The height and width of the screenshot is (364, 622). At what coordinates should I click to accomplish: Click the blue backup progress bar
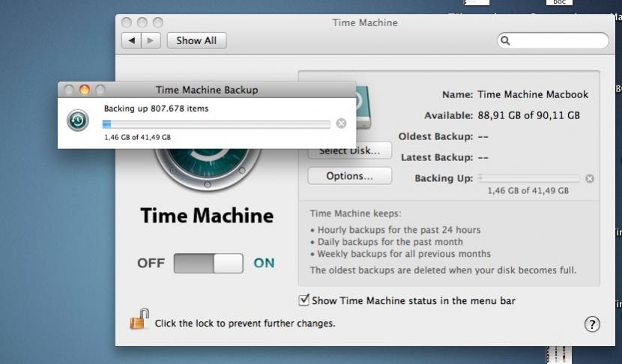point(216,124)
